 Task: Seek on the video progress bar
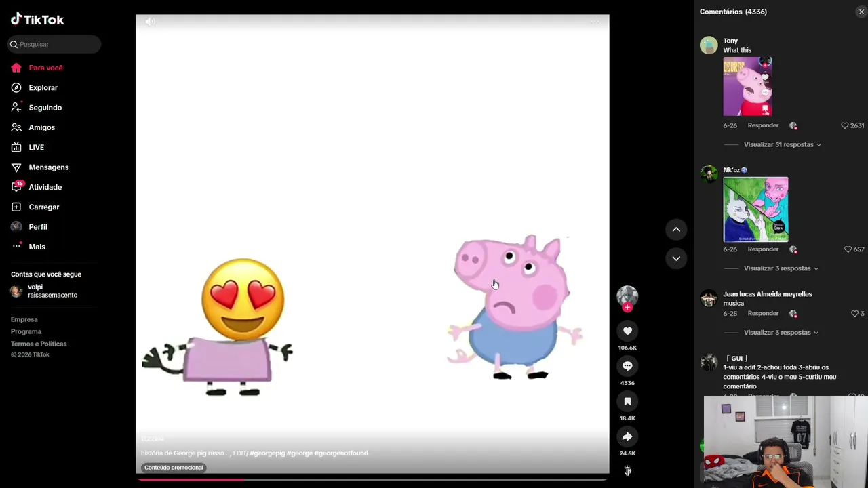(372, 479)
